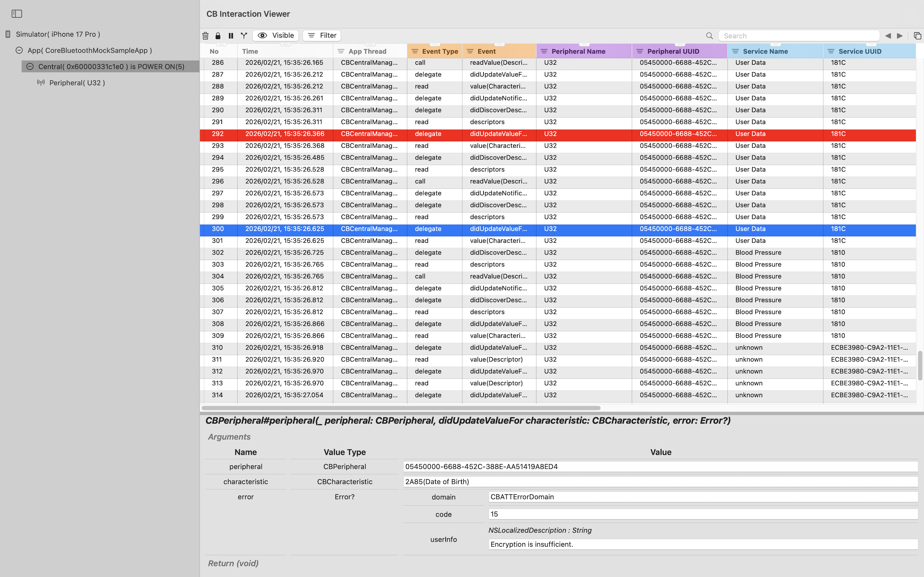Click the Peripheral( U32 ) antenna icon
924x577 pixels.
coord(41,82)
